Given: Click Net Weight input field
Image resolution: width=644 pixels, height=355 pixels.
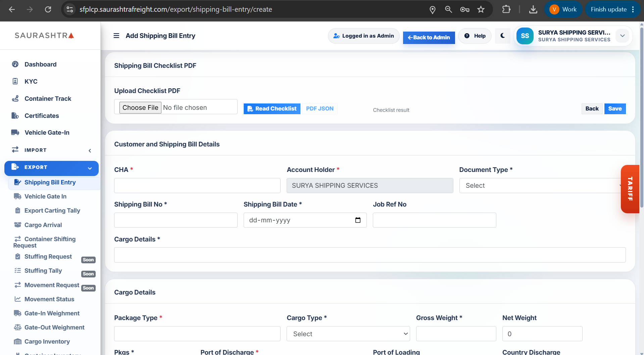Looking at the screenshot, I should pyautogui.click(x=542, y=334).
